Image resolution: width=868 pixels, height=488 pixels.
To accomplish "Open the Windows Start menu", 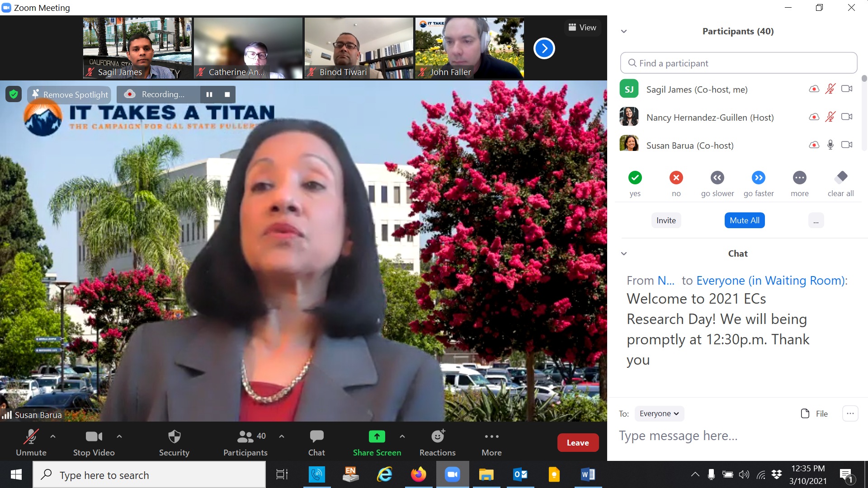I will click(16, 474).
